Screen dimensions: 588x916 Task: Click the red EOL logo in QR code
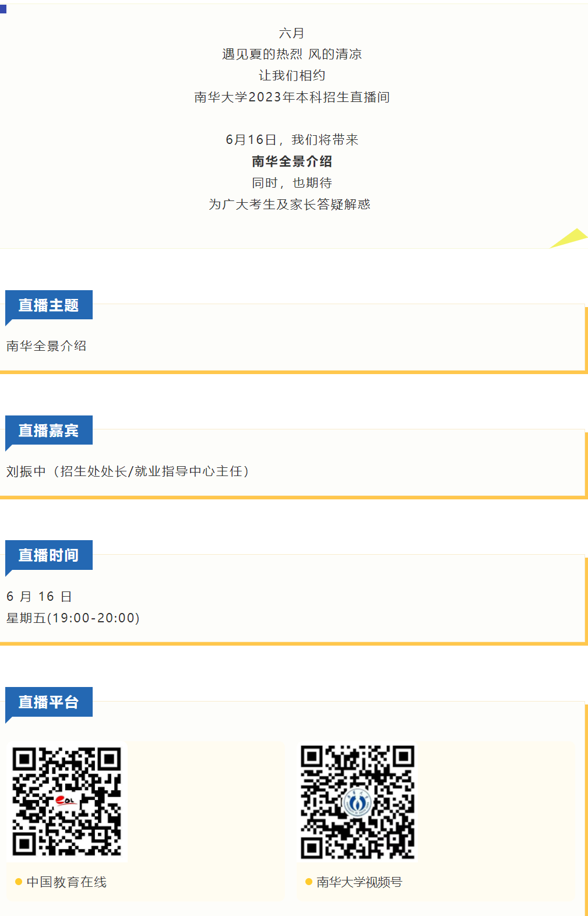66,801
